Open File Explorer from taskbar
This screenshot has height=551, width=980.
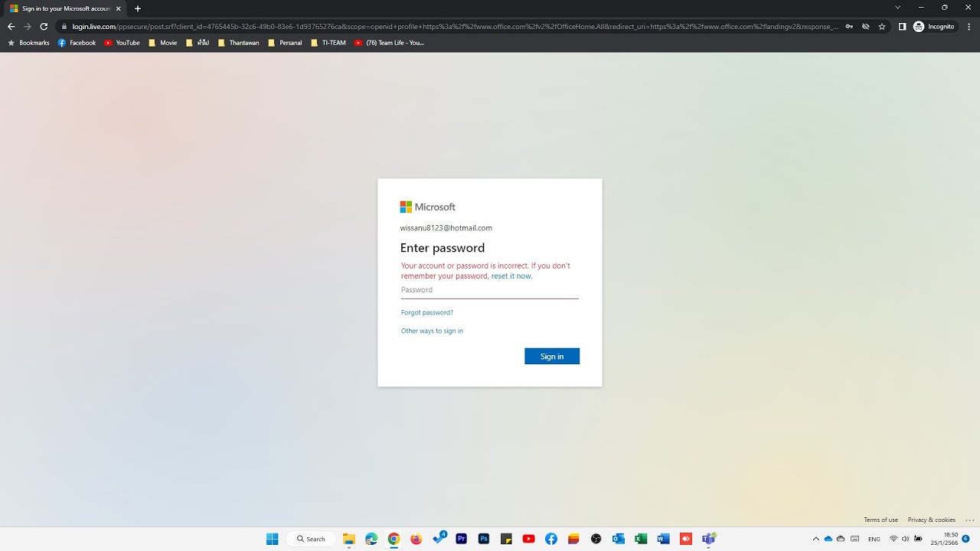coord(349,539)
